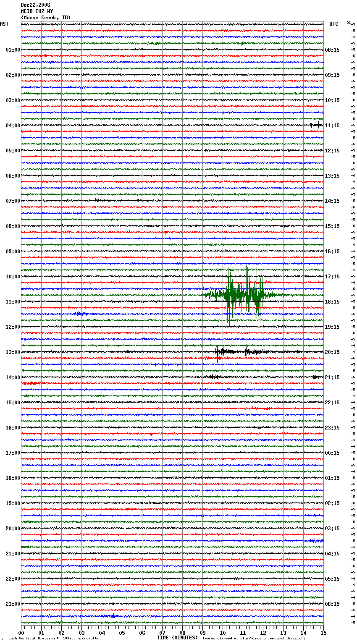Select the "10:00" MST time label

(x=13, y=277)
